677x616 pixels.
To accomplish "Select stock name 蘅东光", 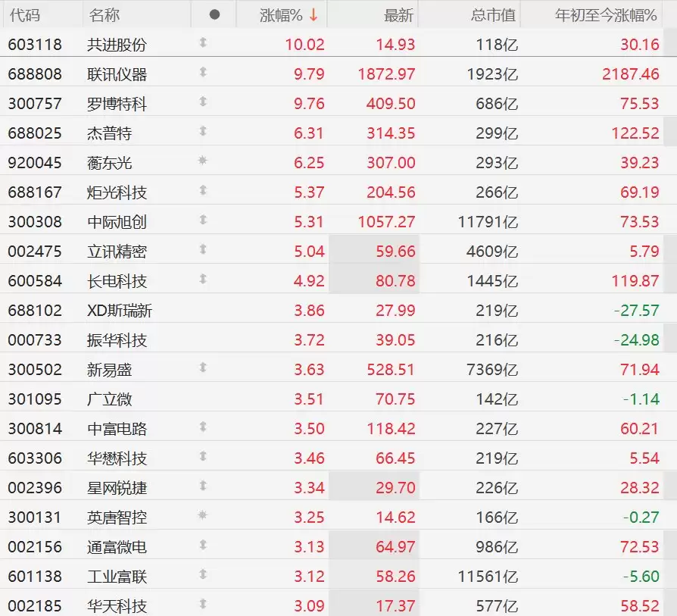I will click(110, 163).
